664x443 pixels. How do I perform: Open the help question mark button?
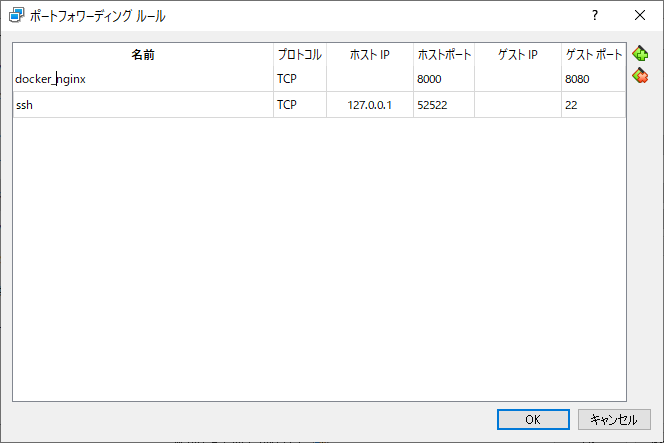595,15
